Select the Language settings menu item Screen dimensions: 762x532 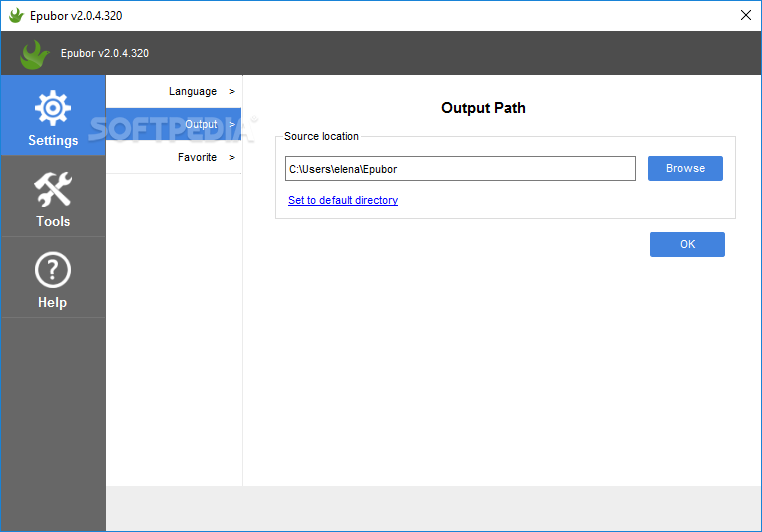(173, 91)
